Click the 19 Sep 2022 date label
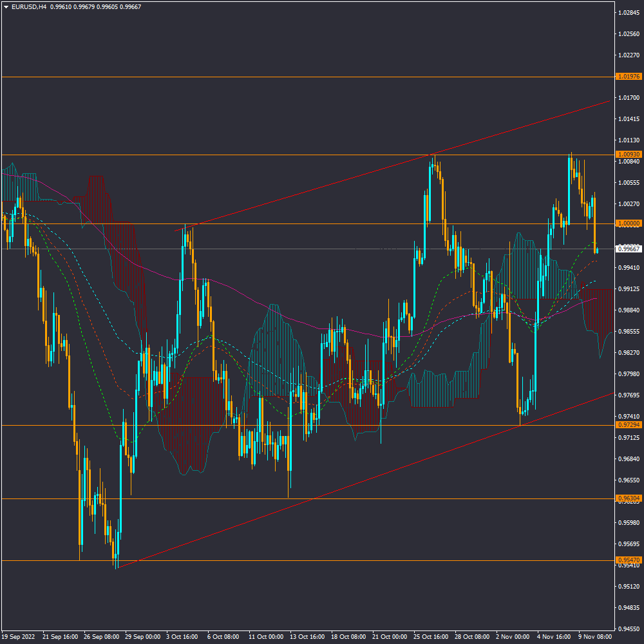 pos(18,636)
